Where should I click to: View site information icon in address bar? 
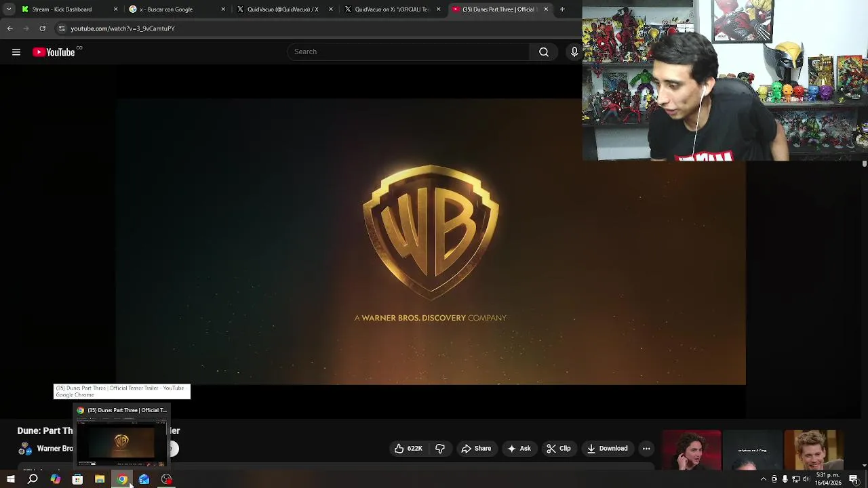62,28
